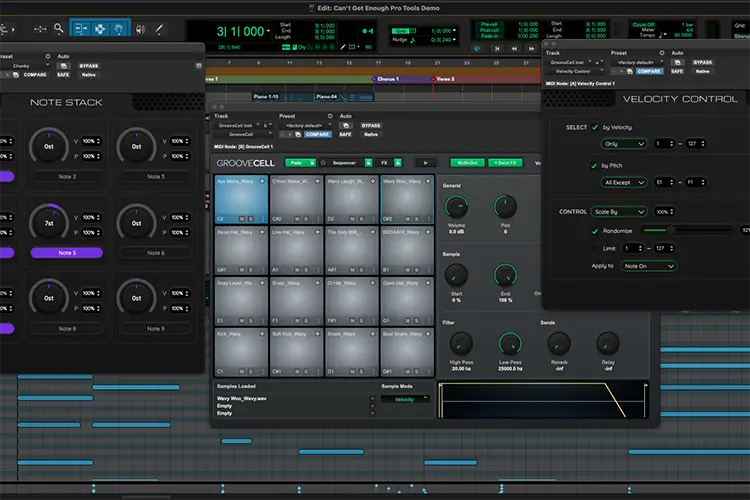Click the Rewind transport button
This screenshot has width=750, height=500.
point(514,48)
